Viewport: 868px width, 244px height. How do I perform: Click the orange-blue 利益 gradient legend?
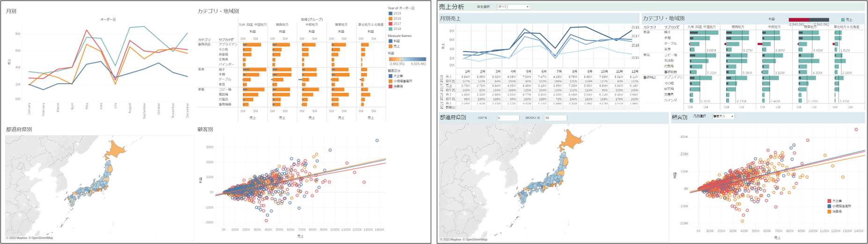(x=407, y=59)
